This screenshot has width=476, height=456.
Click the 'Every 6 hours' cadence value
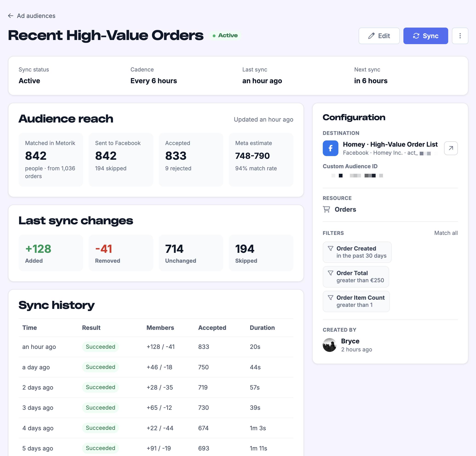pos(154,81)
